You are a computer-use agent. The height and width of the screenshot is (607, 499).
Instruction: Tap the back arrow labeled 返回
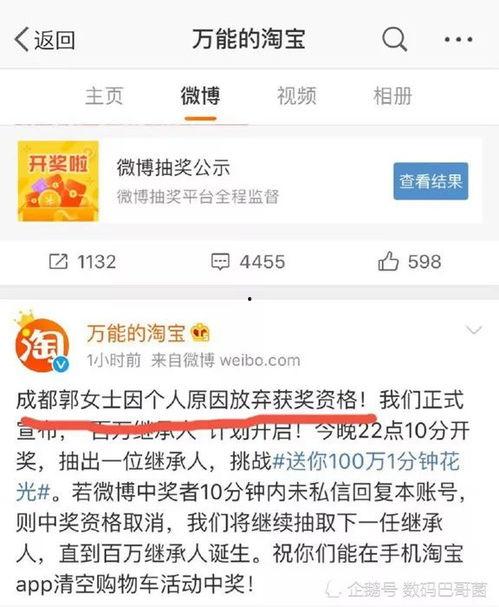(x=45, y=39)
